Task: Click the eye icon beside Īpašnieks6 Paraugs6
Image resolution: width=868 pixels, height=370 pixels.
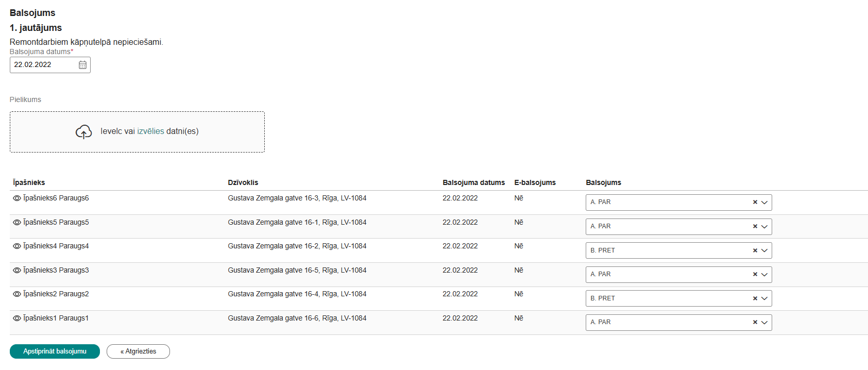Action: pyautogui.click(x=16, y=198)
